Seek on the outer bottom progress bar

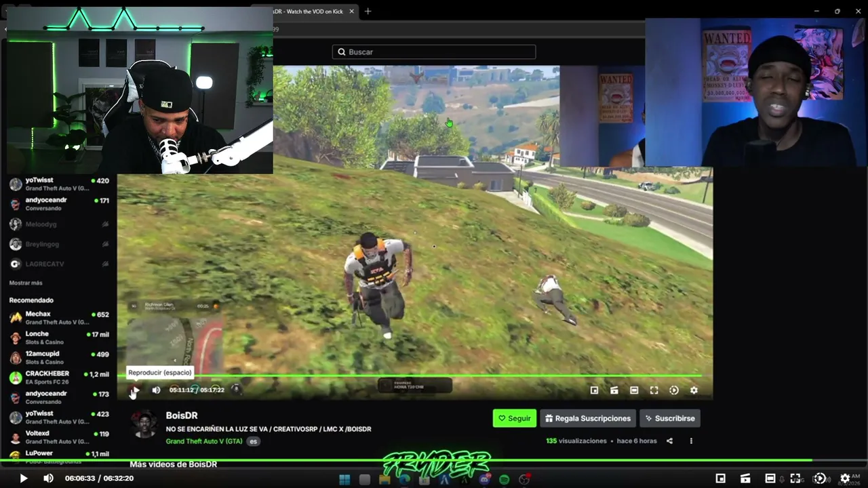click(x=434, y=460)
